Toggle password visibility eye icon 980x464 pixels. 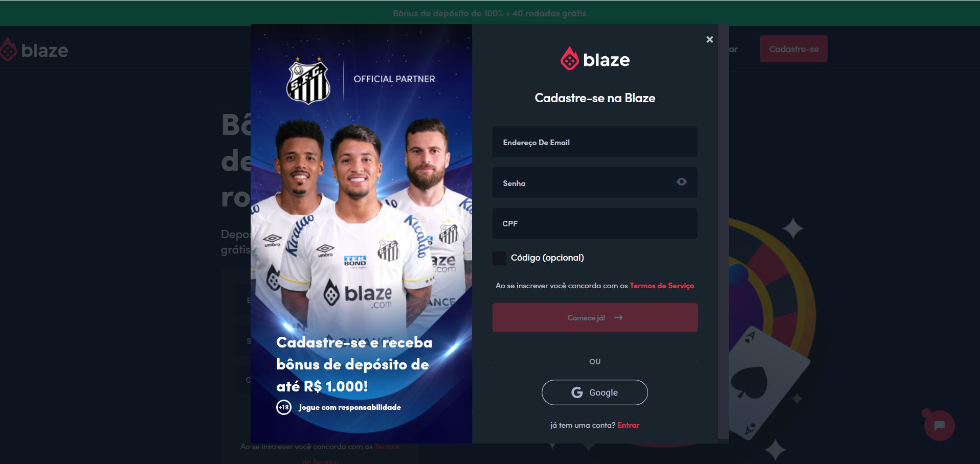pyautogui.click(x=681, y=182)
